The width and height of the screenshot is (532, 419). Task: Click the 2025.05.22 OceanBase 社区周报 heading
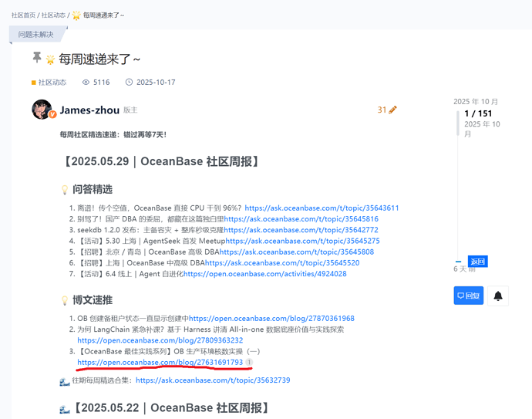172,407
